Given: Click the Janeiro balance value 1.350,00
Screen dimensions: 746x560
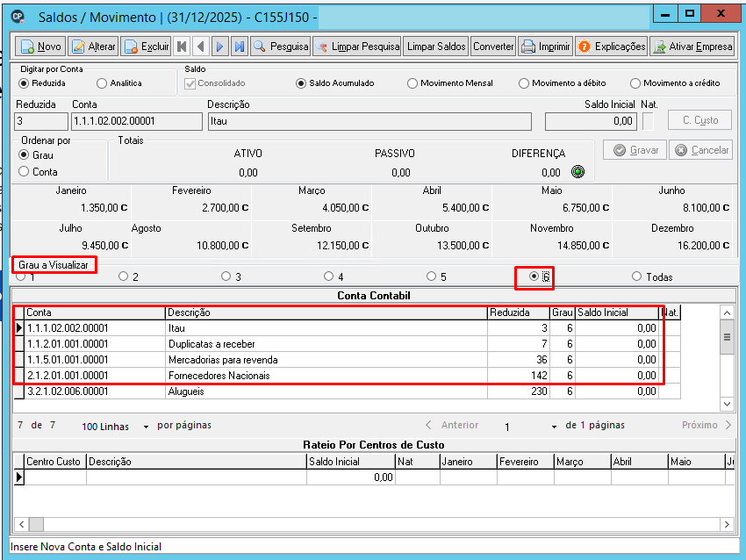Looking at the screenshot, I should pyautogui.click(x=104, y=208).
